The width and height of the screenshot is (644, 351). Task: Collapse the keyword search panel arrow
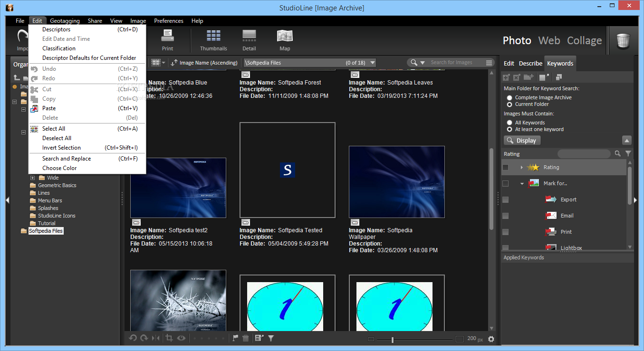[627, 141]
